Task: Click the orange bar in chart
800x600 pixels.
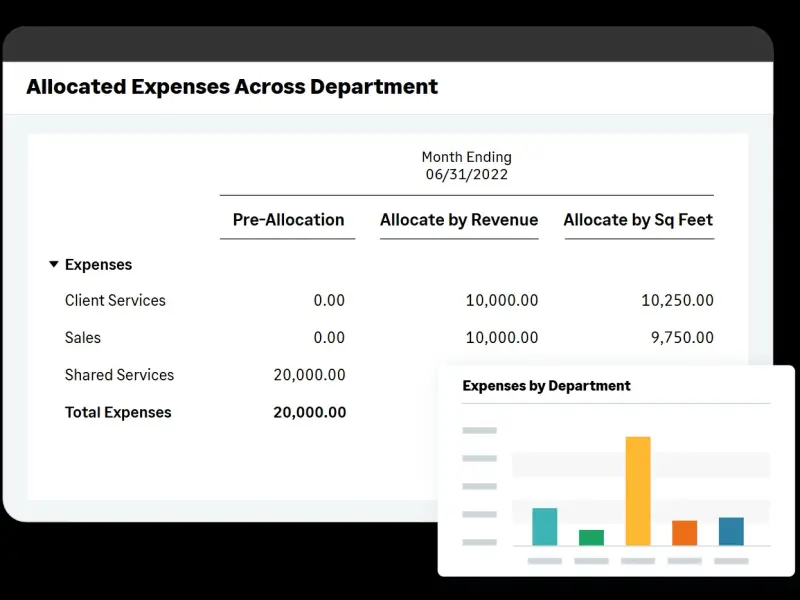Action: pyautogui.click(x=684, y=532)
